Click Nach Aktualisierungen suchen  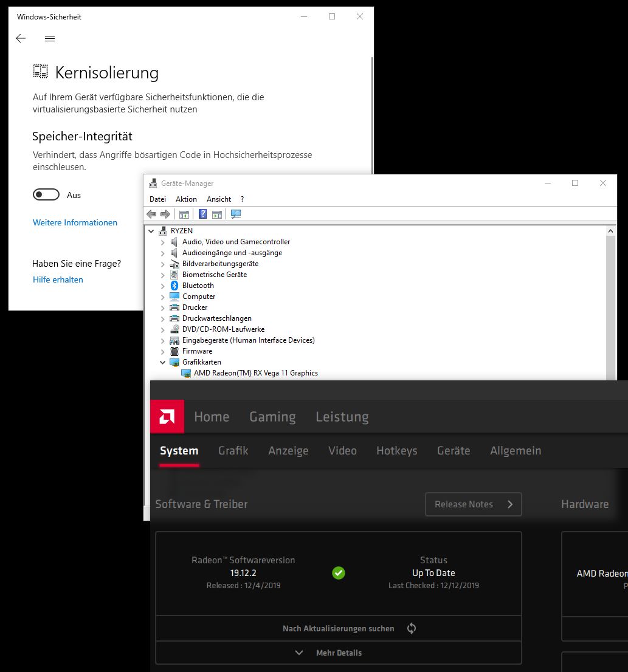coord(338,629)
